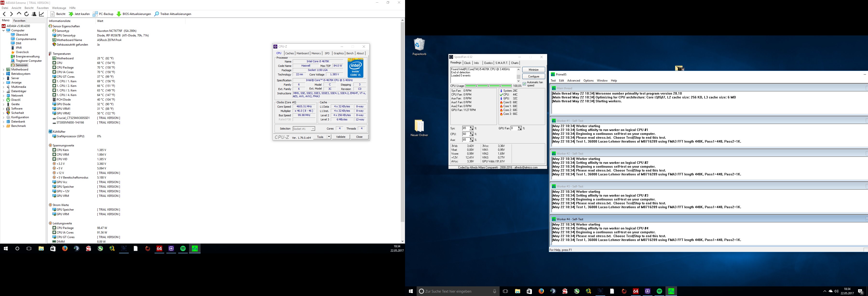Open the Werkzeuge menu in AIDA64
Viewport: 868px width, 296px height.
[x=59, y=8]
